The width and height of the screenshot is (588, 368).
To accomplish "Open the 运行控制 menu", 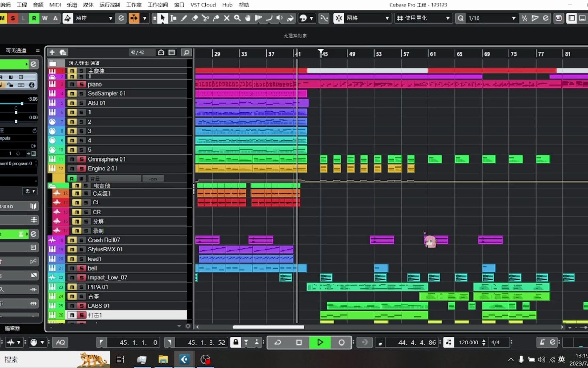I will (x=110, y=5).
